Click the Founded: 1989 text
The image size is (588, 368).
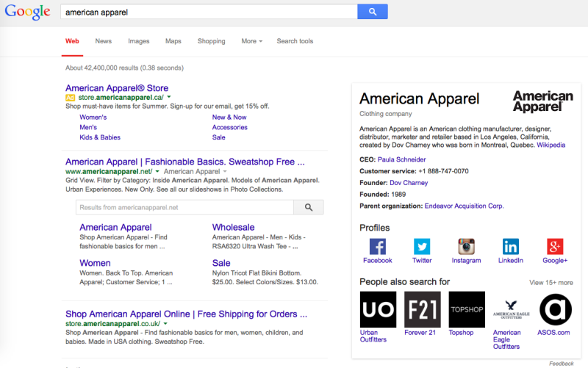point(382,195)
